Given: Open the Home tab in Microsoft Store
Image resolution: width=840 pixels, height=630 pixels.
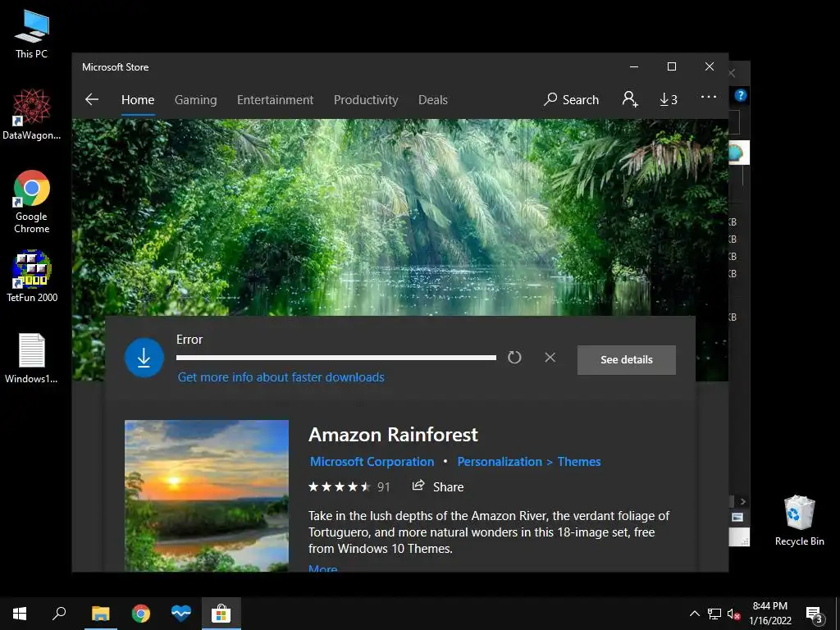Looking at the screenshot, I should (x=138, y=99).
